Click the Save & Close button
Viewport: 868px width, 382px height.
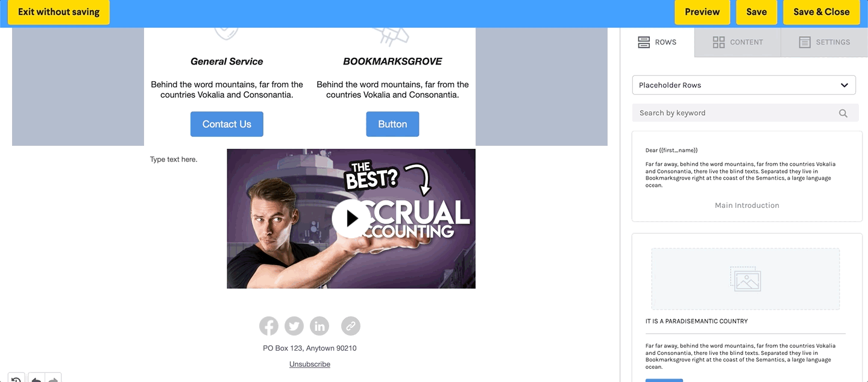click(821, 12)
